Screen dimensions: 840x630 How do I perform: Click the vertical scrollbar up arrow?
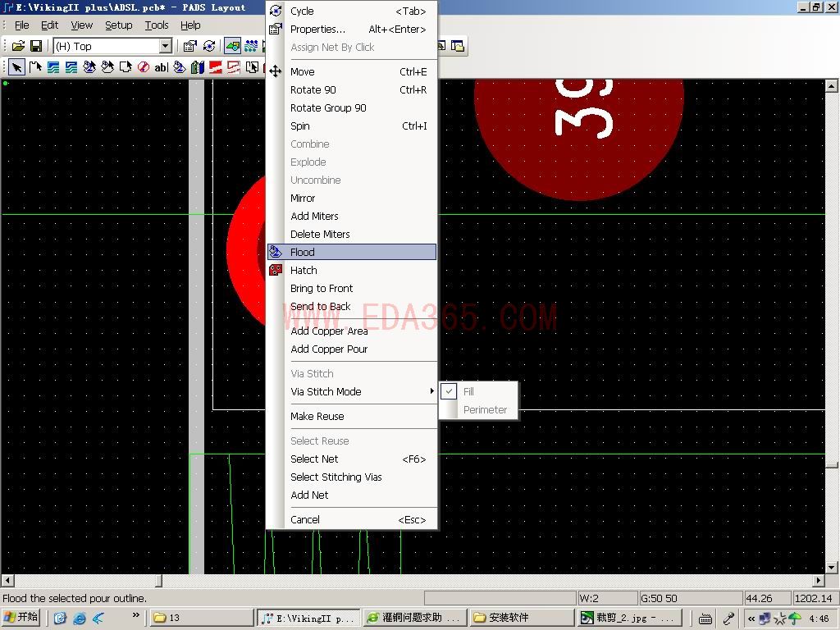832,85
